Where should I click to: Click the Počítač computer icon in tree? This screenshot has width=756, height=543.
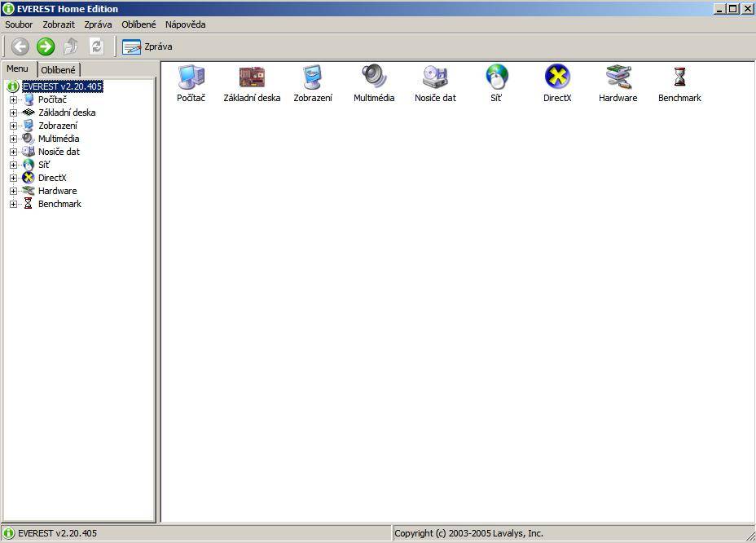[29, 99]
